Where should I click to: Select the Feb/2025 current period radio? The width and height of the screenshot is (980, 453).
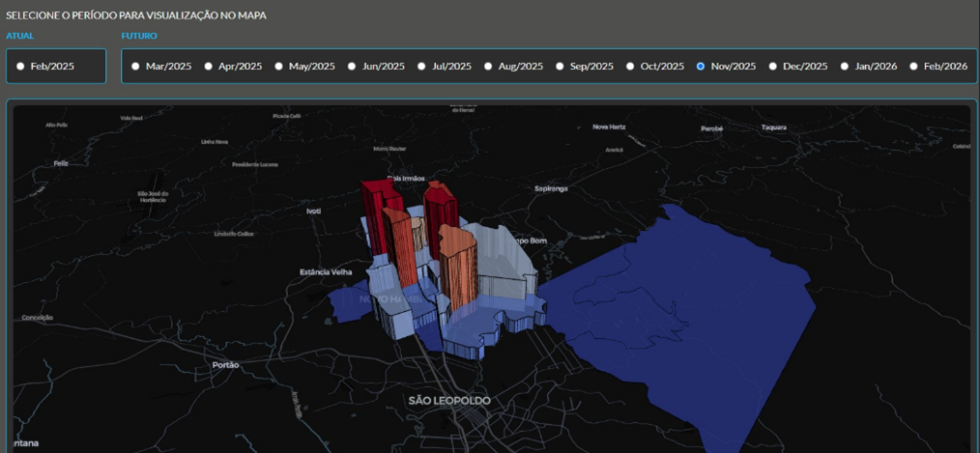[21, 67]
